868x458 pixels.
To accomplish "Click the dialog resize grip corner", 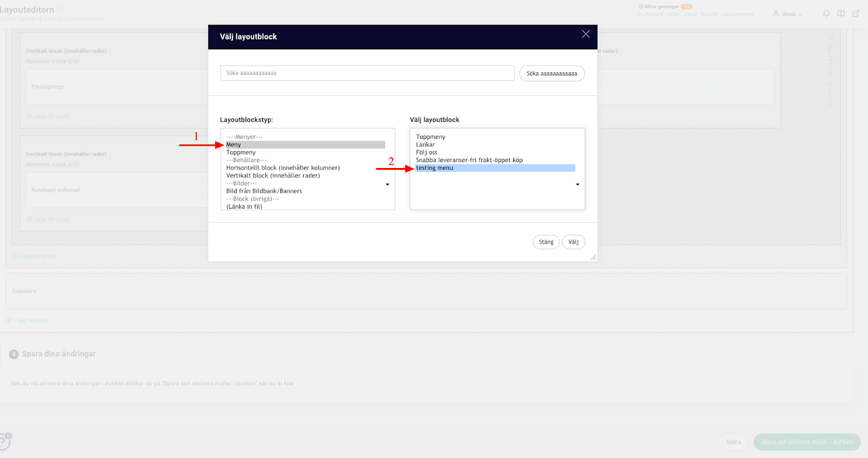I will pyautogui.click(x=593, y=257).
